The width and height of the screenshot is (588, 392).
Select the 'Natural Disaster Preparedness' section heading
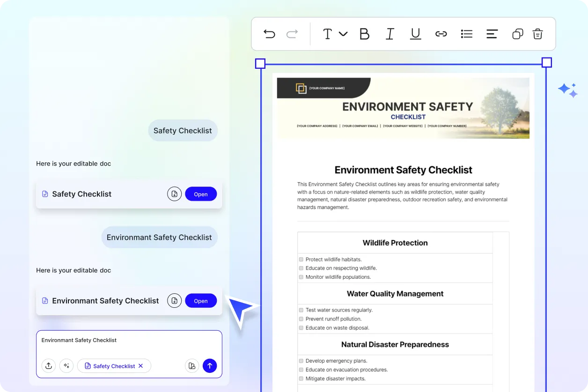pos(395,344)
